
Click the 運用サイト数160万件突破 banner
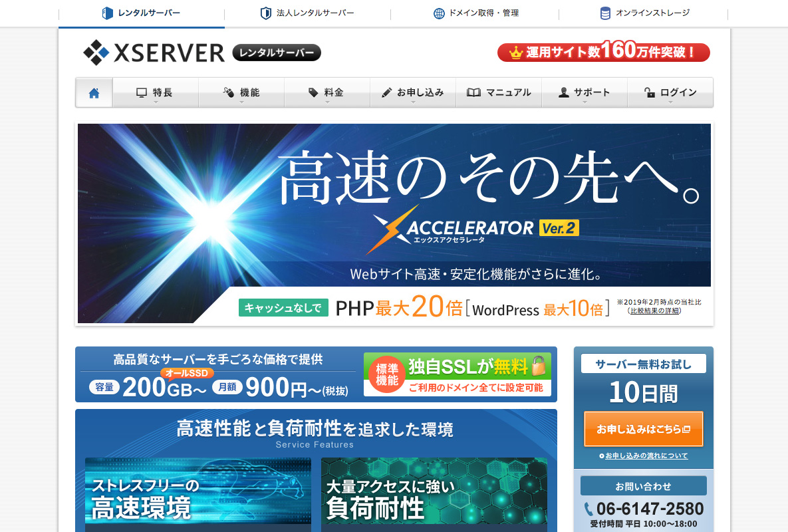[604, 52]
